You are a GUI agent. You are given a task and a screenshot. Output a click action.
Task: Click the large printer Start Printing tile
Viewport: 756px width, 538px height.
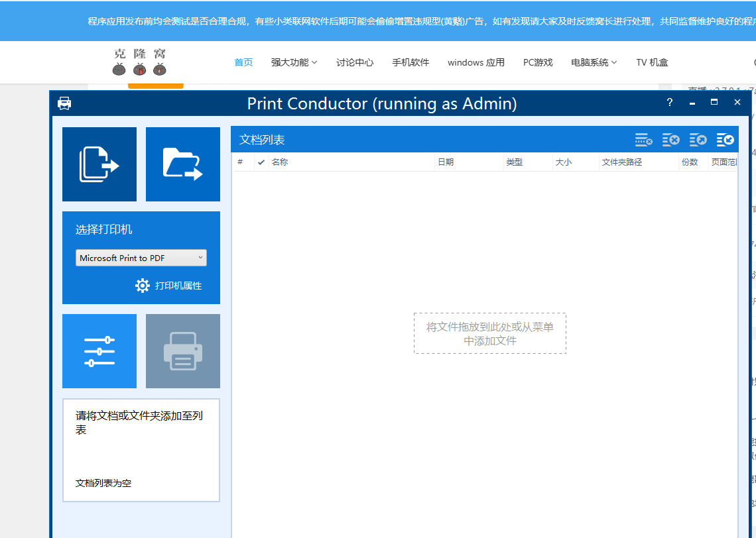click(183, 351)
